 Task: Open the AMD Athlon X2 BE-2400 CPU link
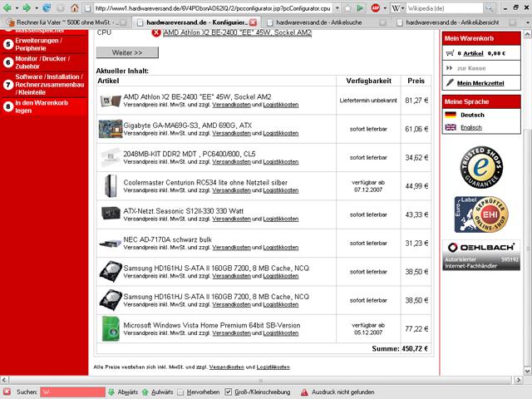tap(237, 32)
